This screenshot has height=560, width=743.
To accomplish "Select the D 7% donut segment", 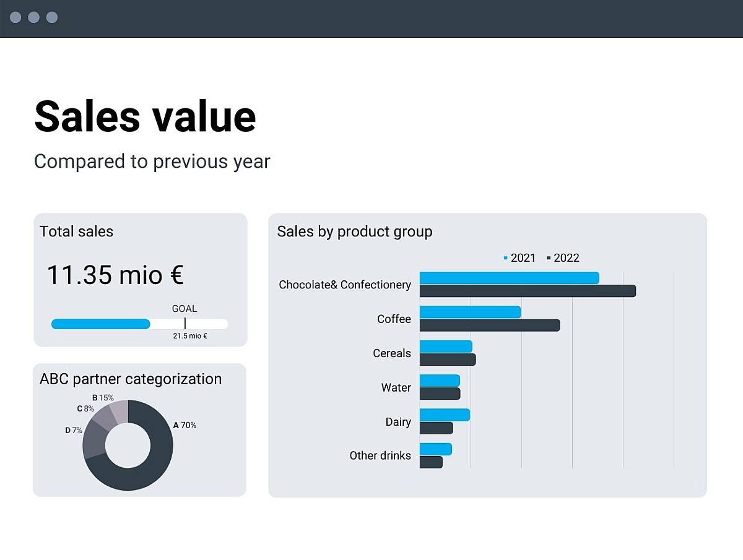I will tap(93, 439).
